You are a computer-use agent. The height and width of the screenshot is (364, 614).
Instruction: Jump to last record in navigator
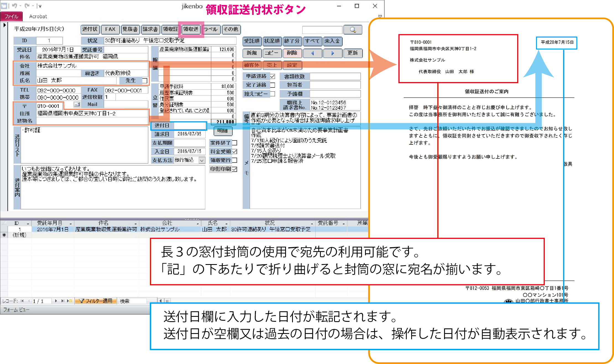pyautogui.click(x=63, y=301)
